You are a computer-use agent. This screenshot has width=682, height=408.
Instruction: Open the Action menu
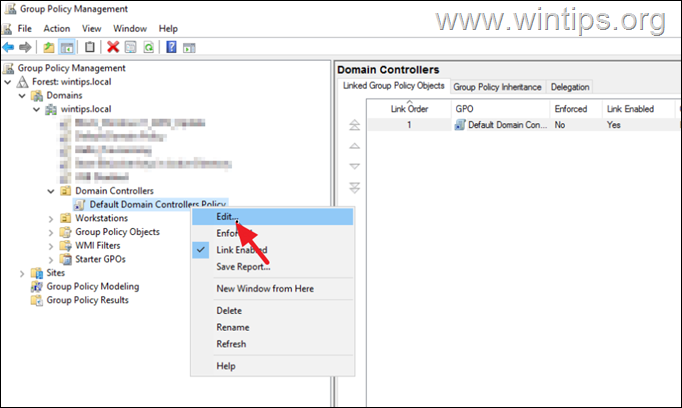click(56, 29)
